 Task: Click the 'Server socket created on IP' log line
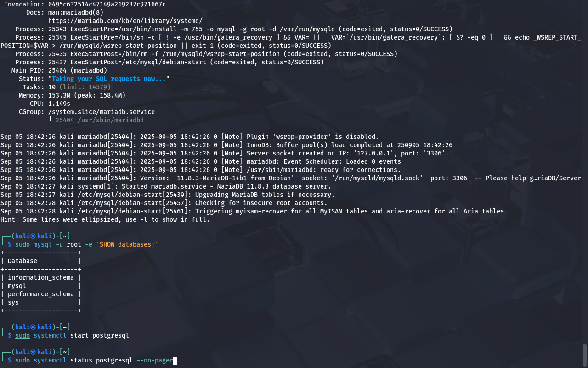click(x=225, y=153)
